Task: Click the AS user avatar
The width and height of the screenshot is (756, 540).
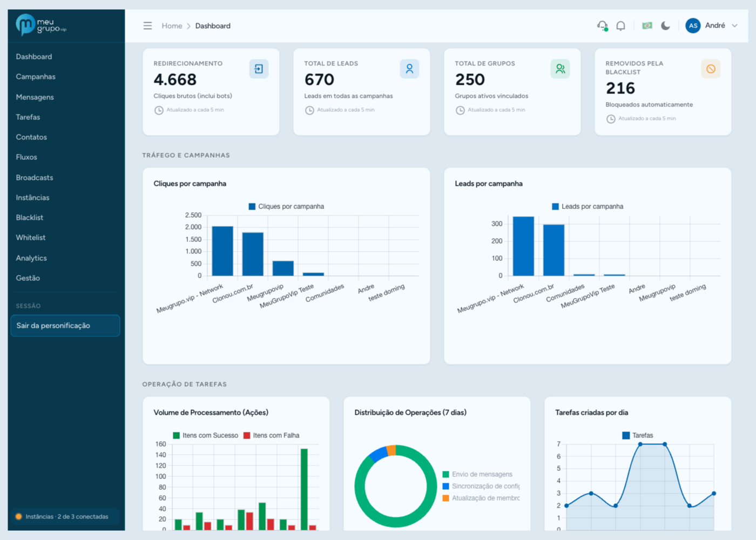Action: click(693, 25)
